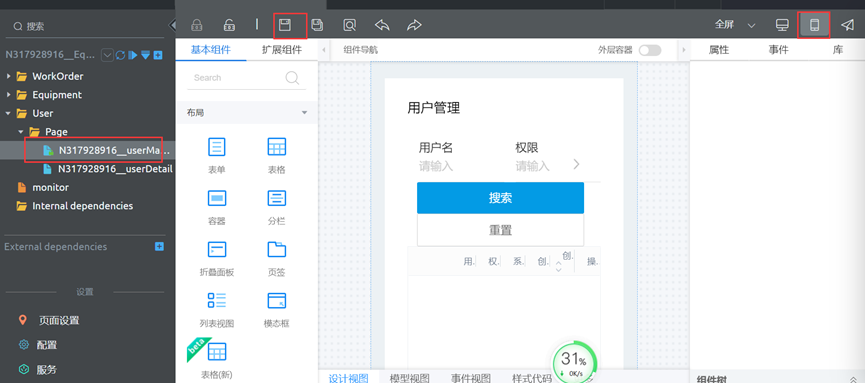
Task: Select the 模态框 modal component
Action: (277, 309)
